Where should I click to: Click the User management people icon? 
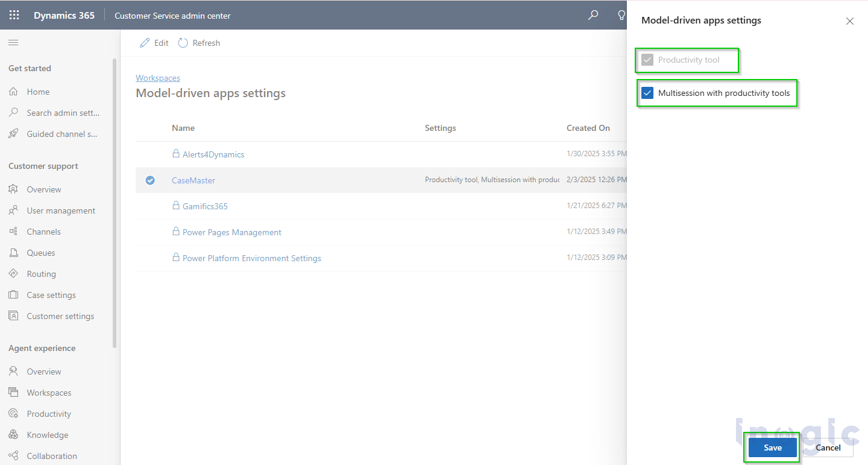click(x=13, y=210)
